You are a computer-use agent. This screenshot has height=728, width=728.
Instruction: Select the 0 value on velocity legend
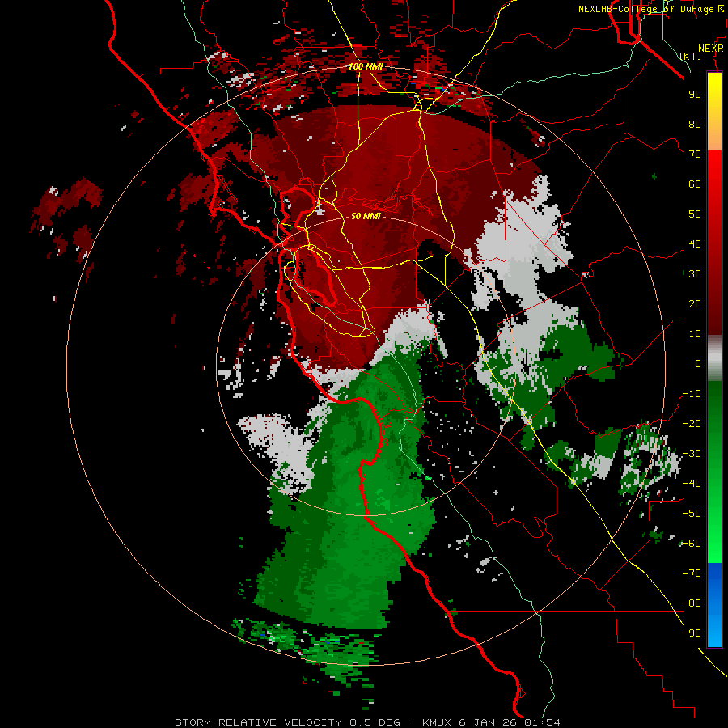pos(698,363)
